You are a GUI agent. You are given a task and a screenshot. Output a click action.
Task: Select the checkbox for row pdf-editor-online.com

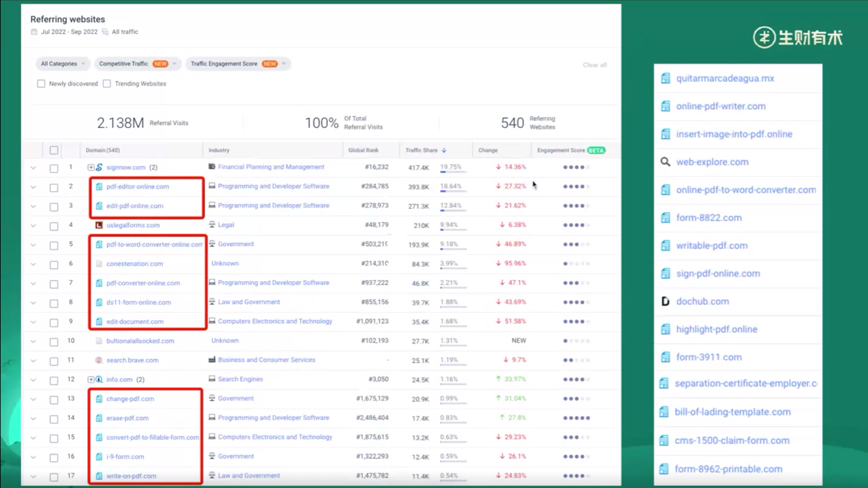click(54, 187)
